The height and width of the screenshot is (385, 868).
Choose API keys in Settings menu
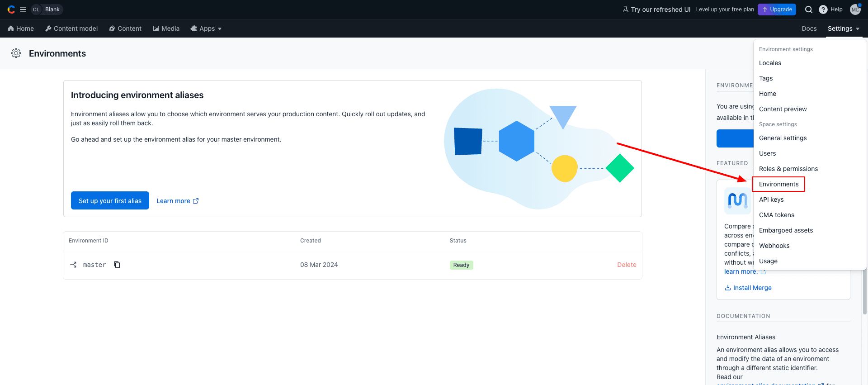pyautogui.click(x=771, y=200)
